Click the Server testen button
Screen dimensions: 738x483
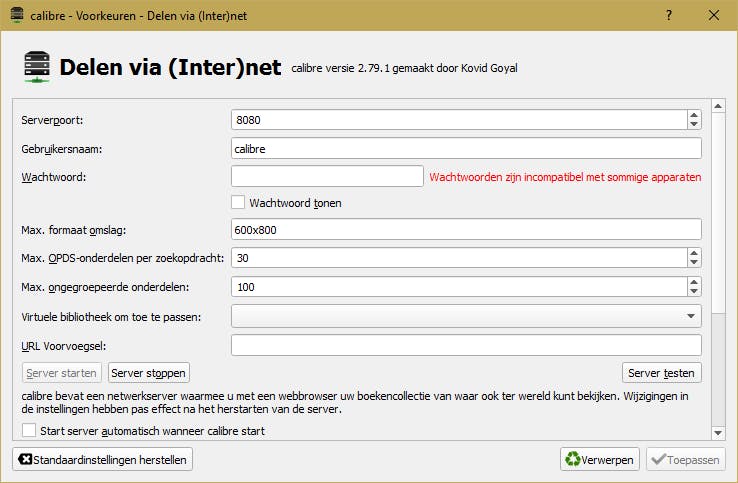coord(661,373)
